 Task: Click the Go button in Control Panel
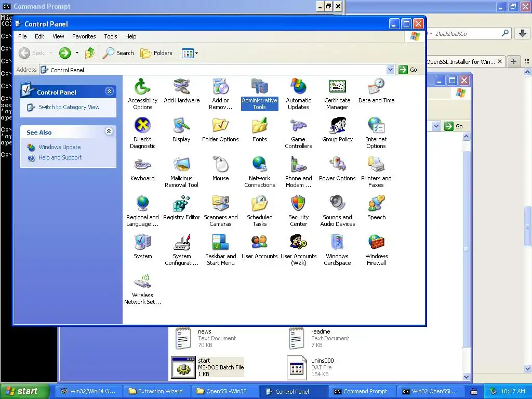408,70
